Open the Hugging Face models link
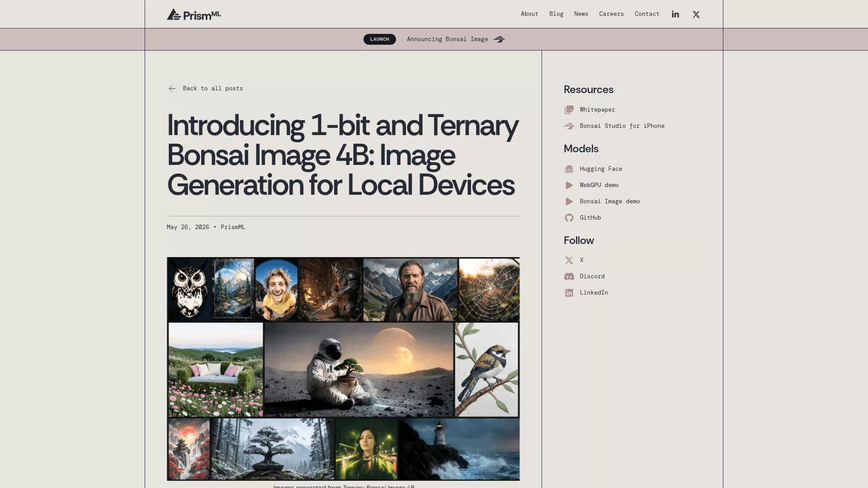This screenshot has width=868, height=488. [x=601, y=169]
